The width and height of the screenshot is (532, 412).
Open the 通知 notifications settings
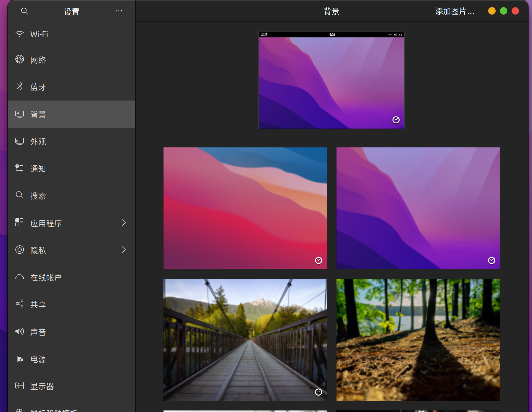(38, 169)
